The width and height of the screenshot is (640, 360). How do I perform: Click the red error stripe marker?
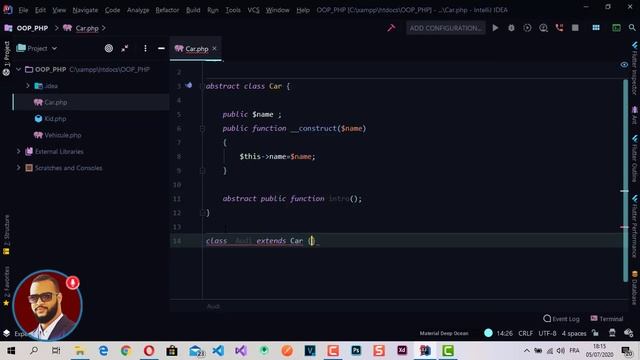[x=624, y=227]
